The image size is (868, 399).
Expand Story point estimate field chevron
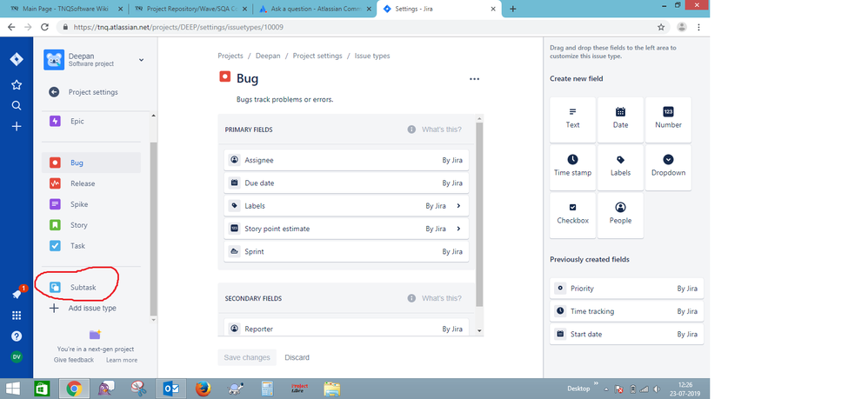[x=459, y=229]
